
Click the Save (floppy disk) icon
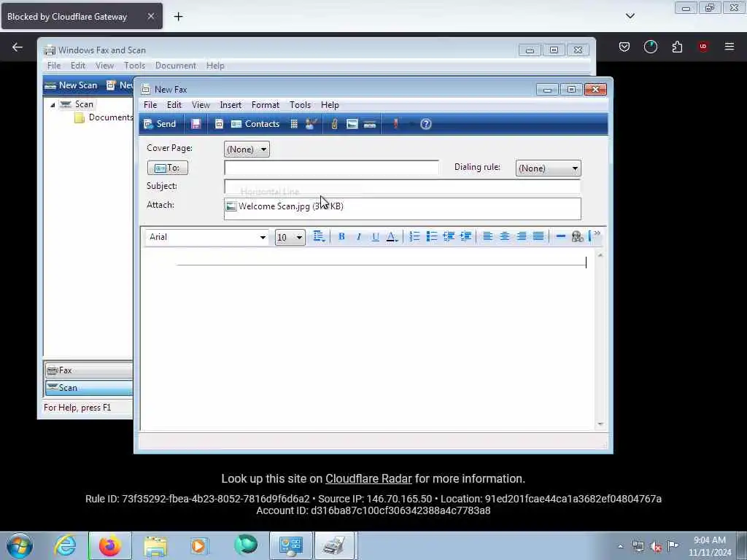tap(196, 124)
